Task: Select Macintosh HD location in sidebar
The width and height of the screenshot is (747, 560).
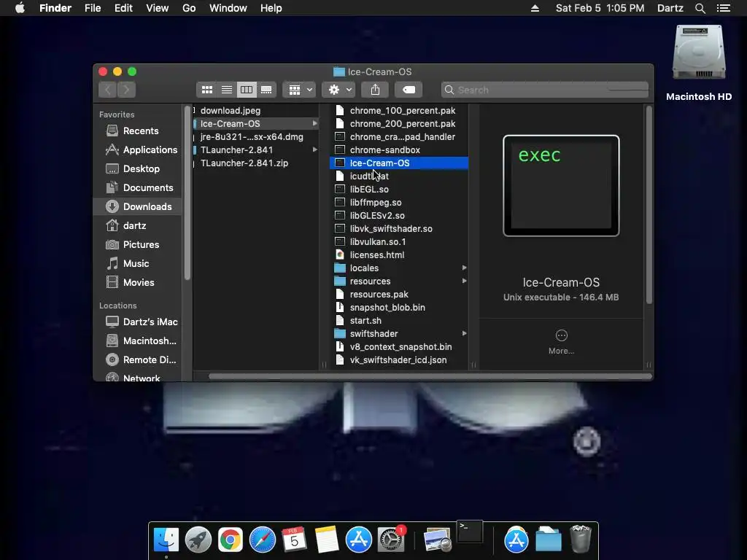Action: click(138, 341)
